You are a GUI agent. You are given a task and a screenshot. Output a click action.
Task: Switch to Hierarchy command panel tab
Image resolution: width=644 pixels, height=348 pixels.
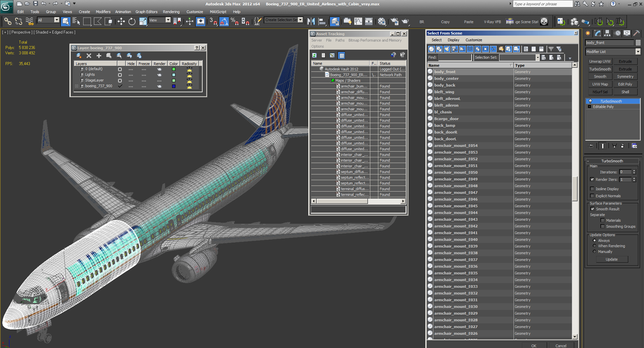point(607,33)
